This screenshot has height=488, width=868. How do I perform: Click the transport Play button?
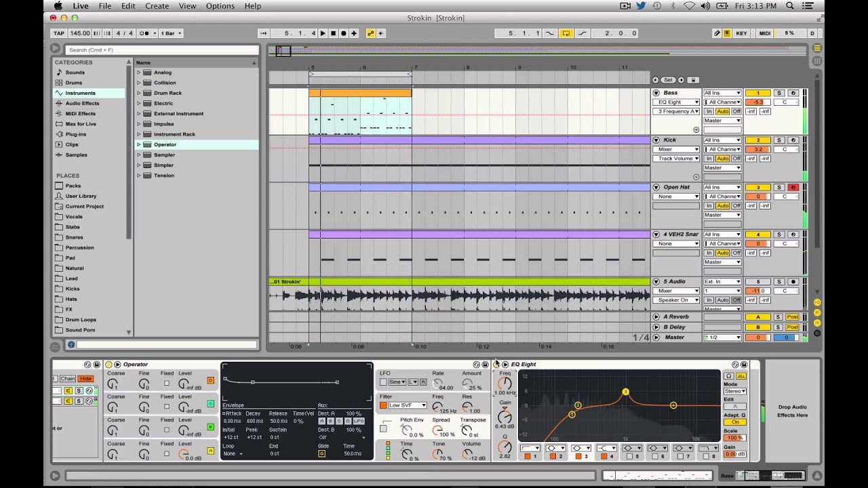point(323,33)
